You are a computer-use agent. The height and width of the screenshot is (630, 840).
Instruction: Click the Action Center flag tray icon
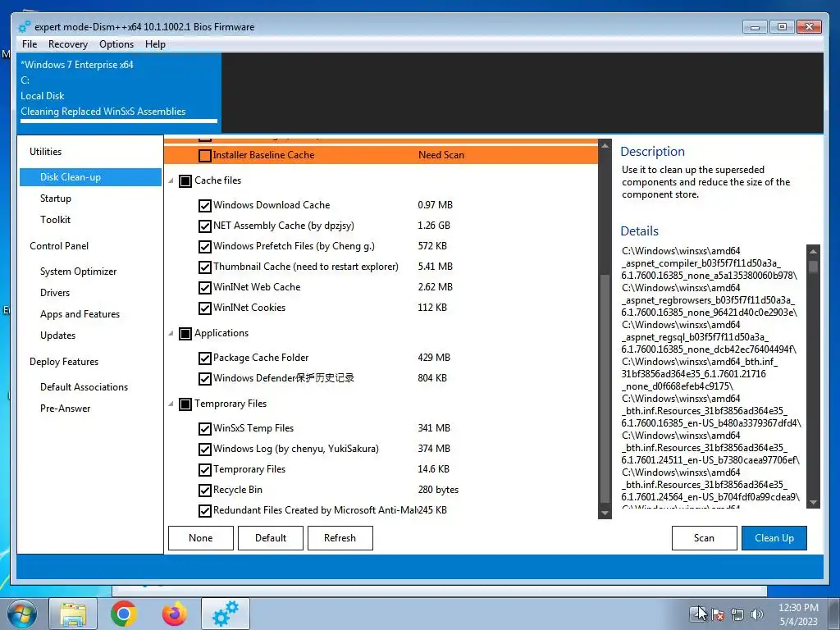(718, 614)
